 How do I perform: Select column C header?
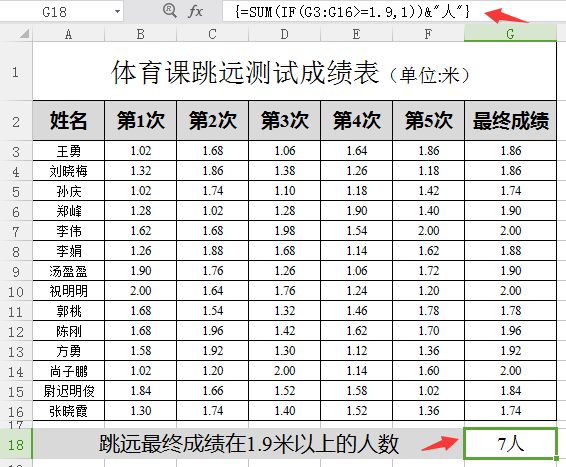click(x=212, y=34)
